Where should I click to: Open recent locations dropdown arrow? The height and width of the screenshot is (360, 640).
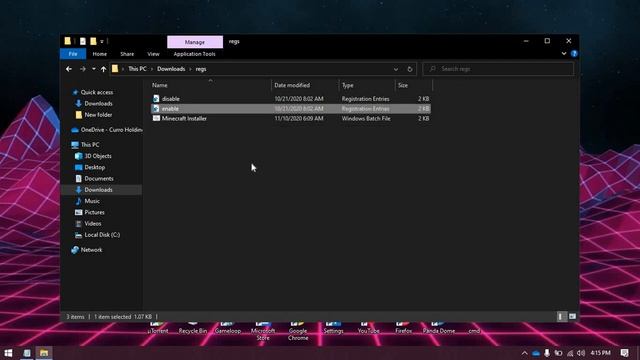pyautogui.click(x=93, y=69)
